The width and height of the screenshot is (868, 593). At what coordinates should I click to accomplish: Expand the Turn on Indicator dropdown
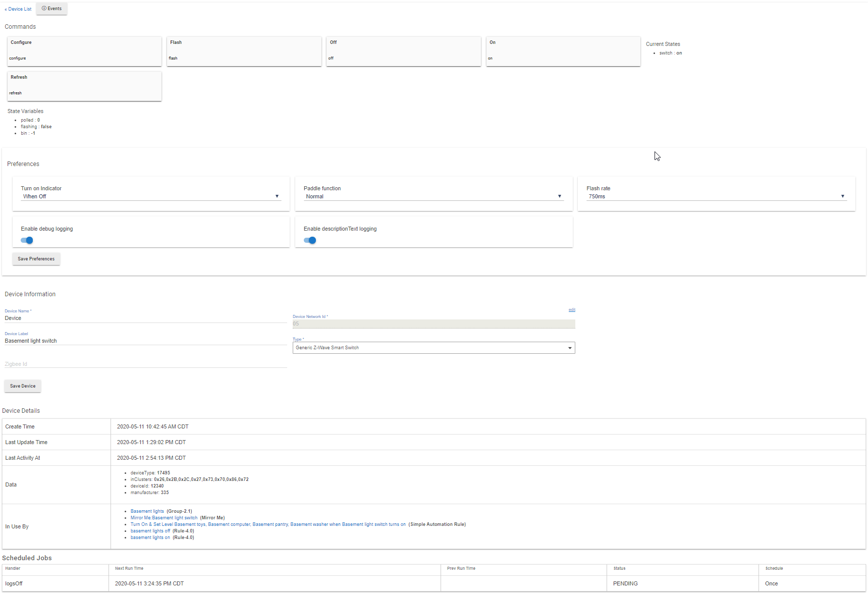click(x=151, y=196)
